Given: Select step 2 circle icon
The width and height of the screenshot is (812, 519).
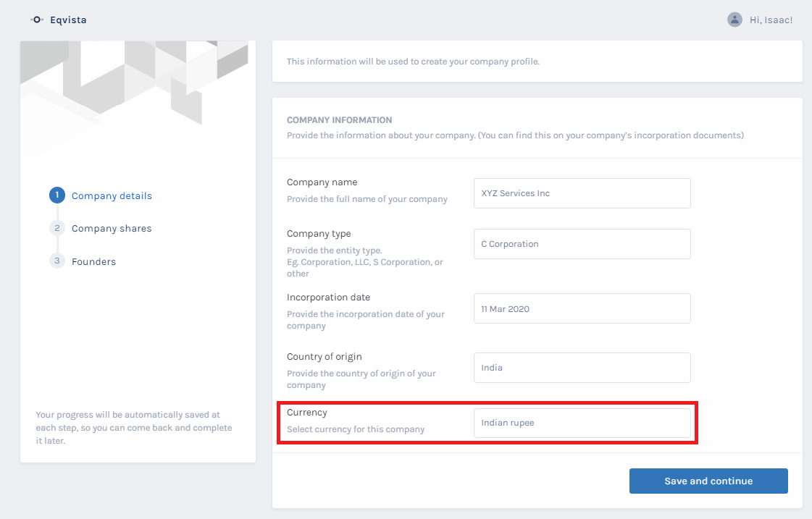Looking at the screenshot, I should pos(57,228).
